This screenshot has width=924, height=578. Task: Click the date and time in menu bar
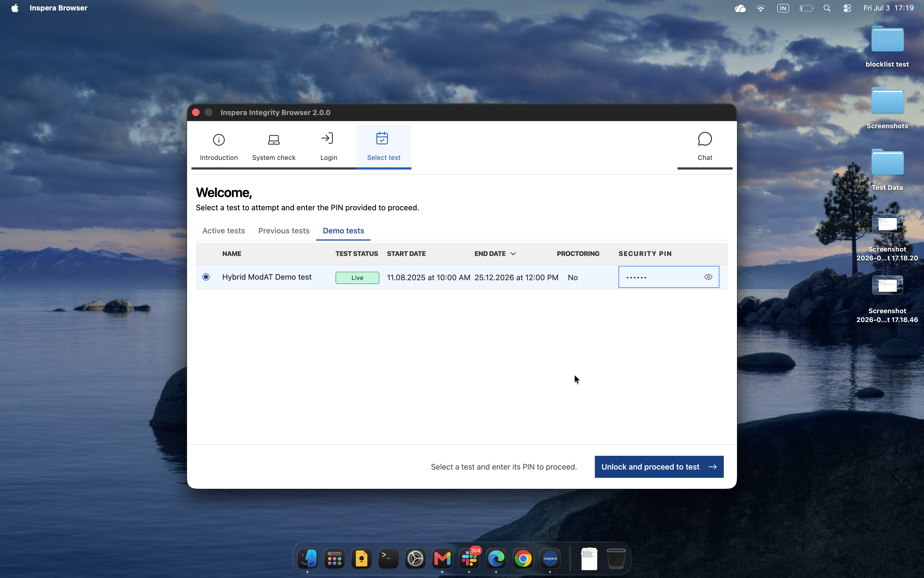(889, 8)
